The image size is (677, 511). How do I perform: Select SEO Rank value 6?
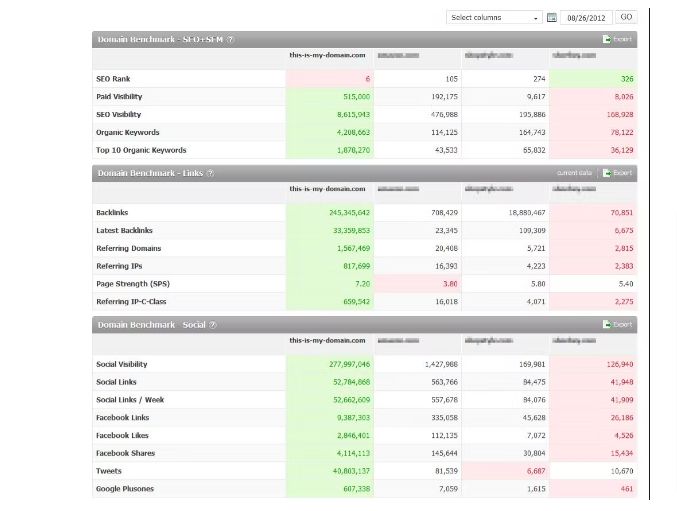tap(368, 79)
